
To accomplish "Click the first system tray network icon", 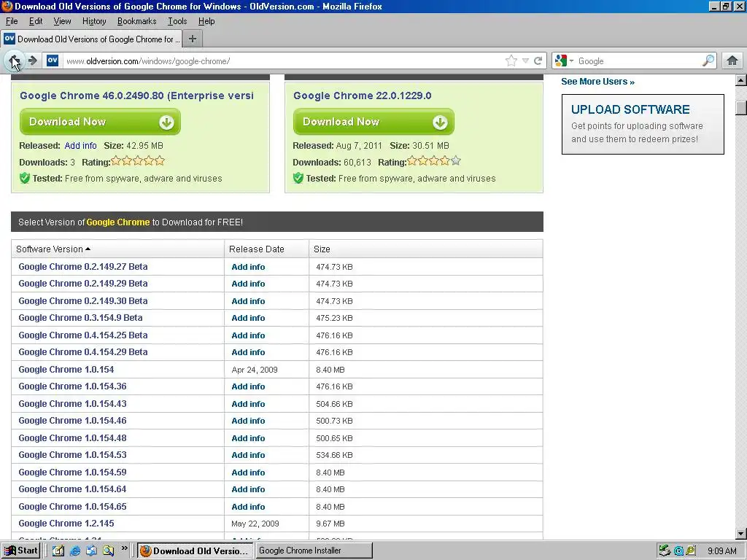I will (665, 551).
